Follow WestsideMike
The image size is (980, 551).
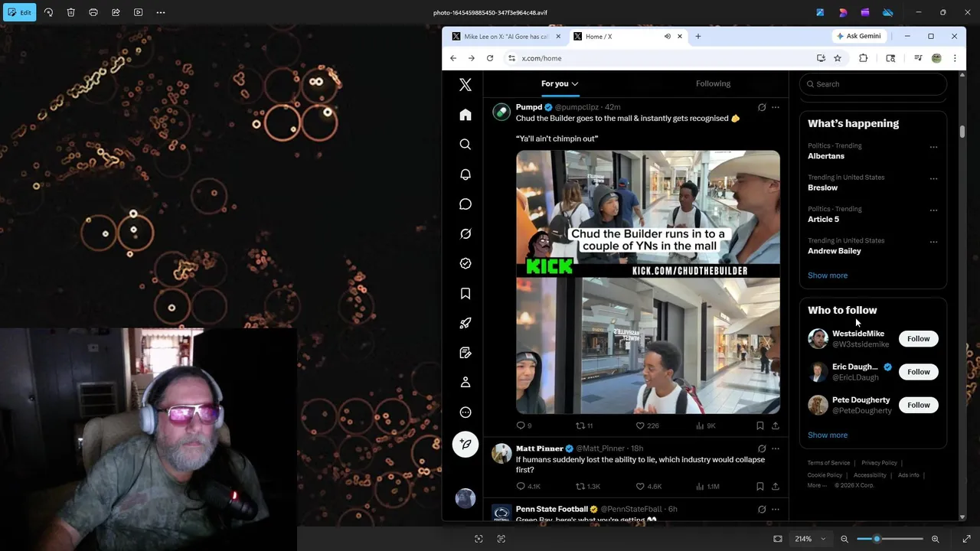[x=918, y=339]
